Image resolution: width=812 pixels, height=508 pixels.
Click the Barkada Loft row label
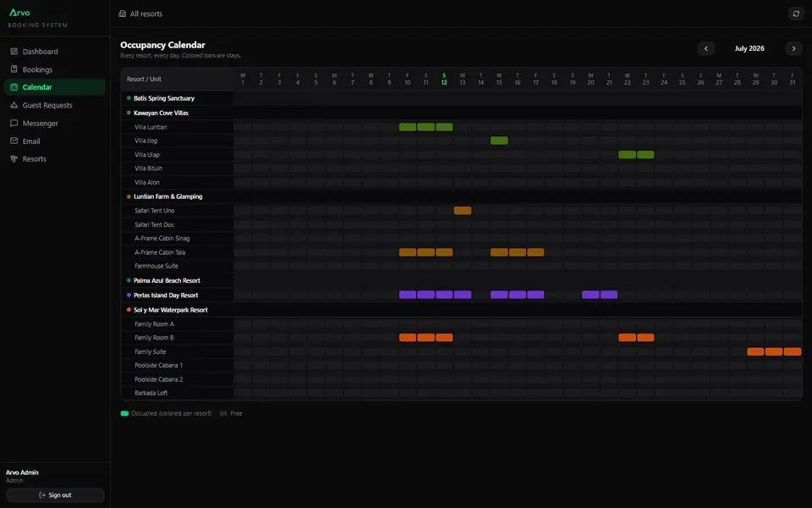pos(151,393)
